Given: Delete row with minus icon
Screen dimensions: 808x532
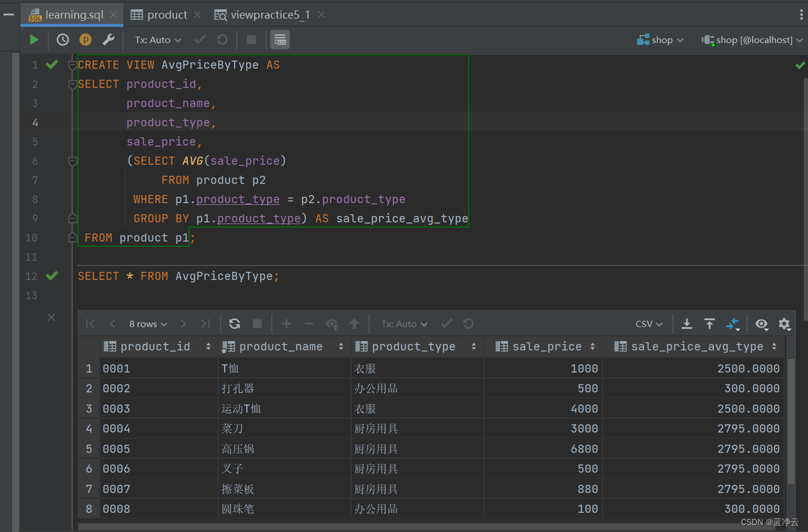Looking at the screenshot, I should point(309,324).
